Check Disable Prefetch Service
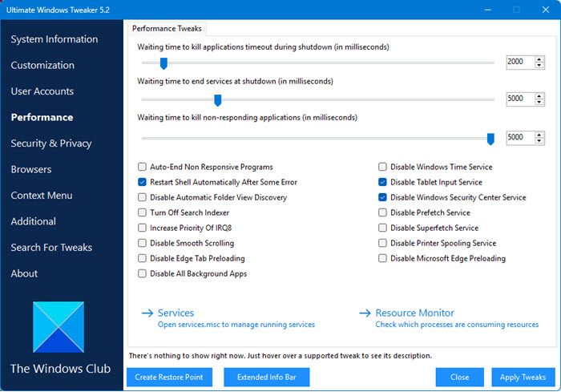 tap(382, 212)
